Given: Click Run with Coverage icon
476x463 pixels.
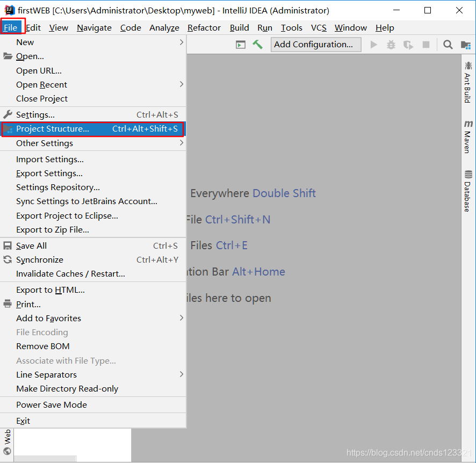Looking at the screenshot, I should [408, 45].
